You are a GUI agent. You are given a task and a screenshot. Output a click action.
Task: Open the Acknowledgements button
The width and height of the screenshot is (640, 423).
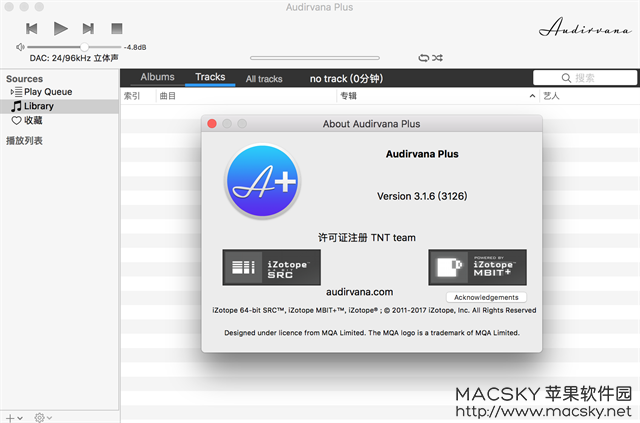[x=486, y=297]
